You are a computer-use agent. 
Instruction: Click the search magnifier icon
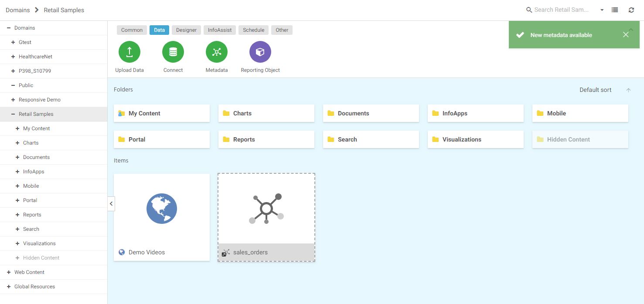529,10
